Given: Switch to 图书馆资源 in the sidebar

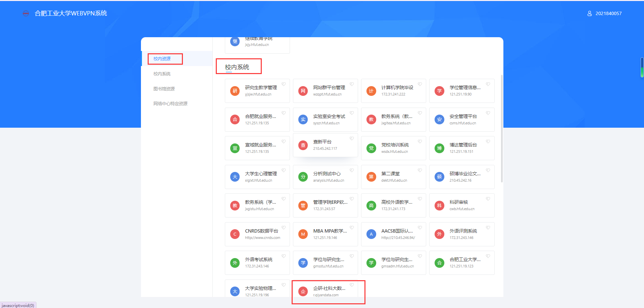Looking at the screenshot, I should coord(164,89).
